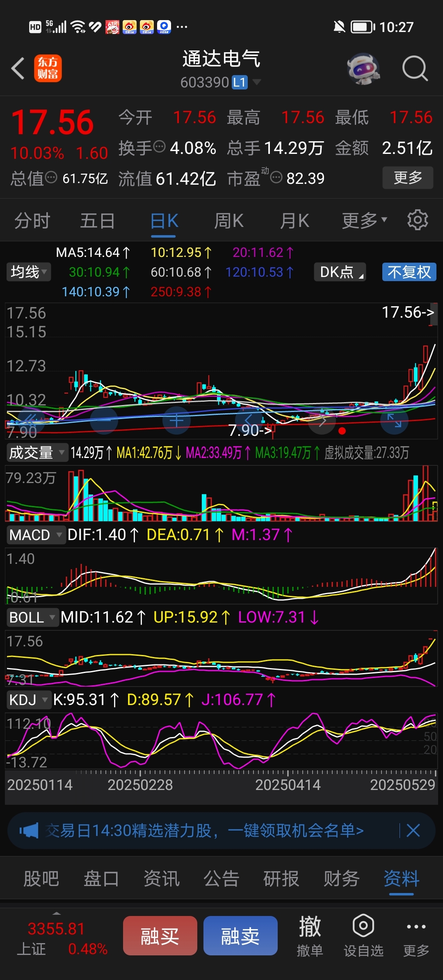Viewport: 443px width, 980px height.
Task: Select the 日K tab
Action: [x=164, y=221]
